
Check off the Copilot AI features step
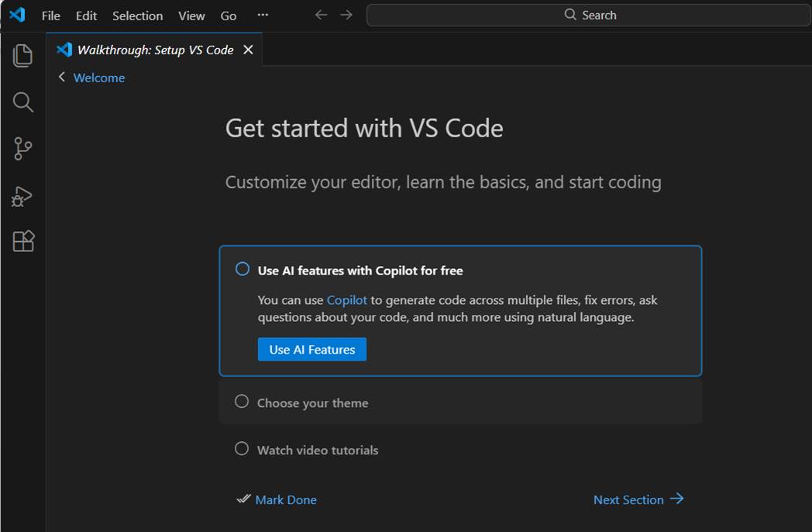pos(243,269)
